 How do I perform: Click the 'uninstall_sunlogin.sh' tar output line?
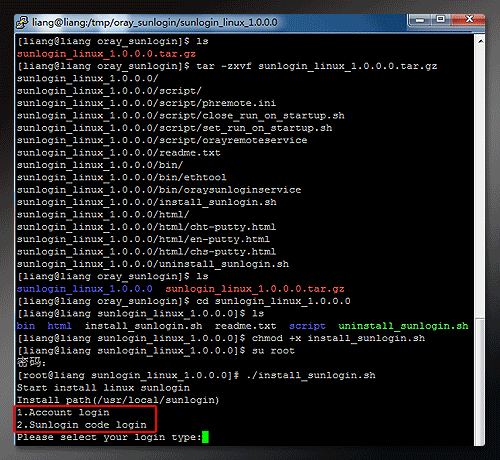click(x=153, y=264)
